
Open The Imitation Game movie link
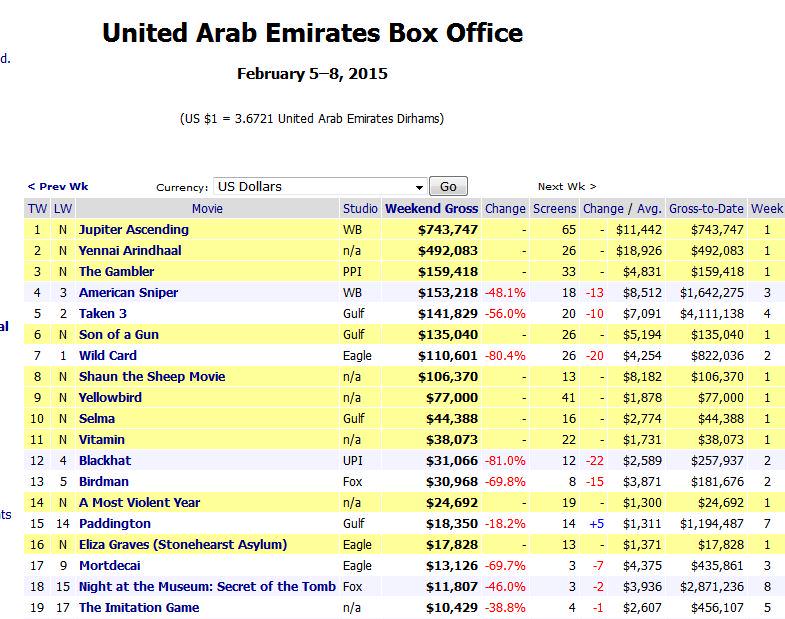pos(139,608)
